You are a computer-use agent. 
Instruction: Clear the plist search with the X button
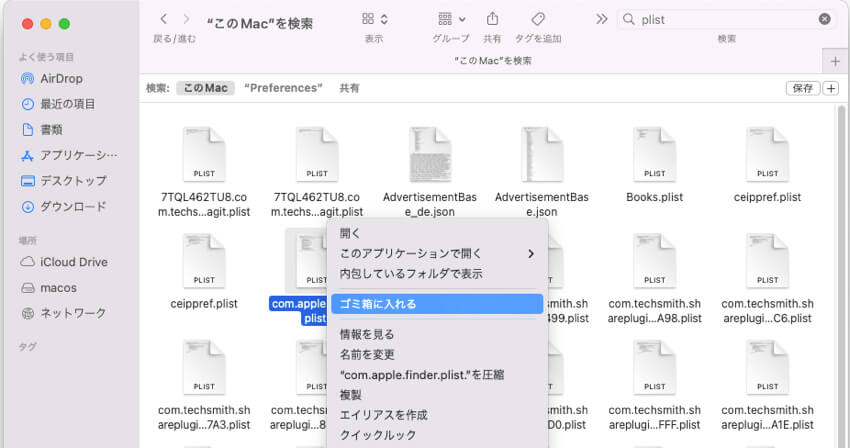(825, 20)
